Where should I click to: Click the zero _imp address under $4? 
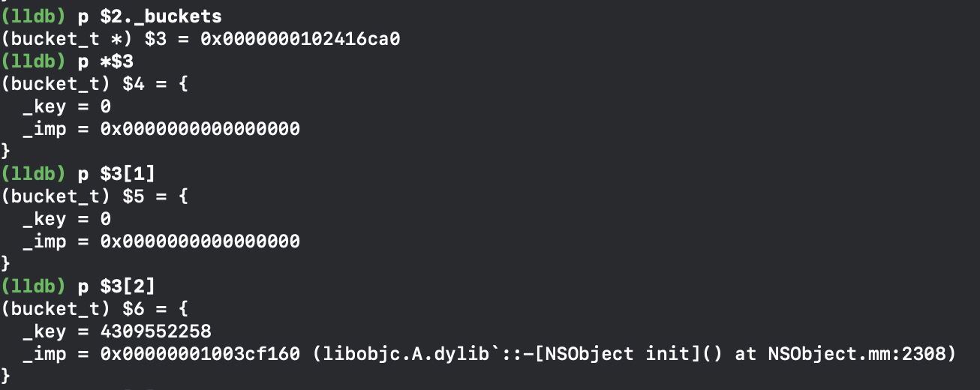200,128
